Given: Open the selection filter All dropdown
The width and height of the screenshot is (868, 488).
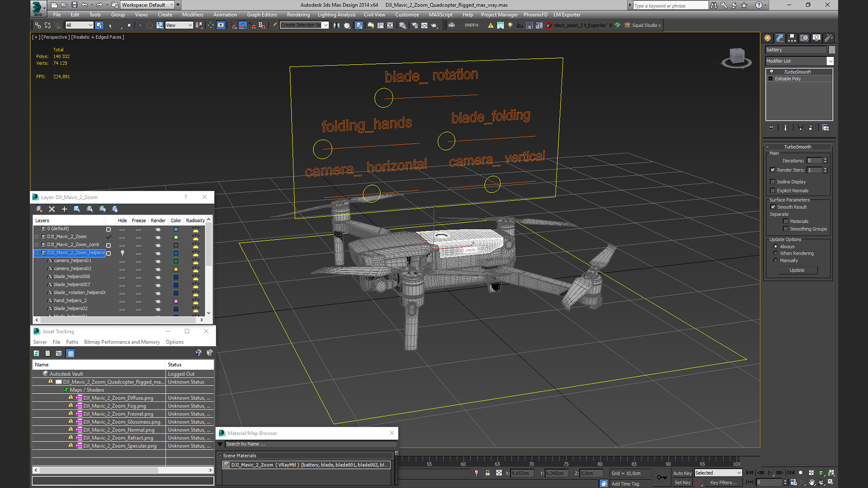Looking at the screenshot, I should (79, 25).
